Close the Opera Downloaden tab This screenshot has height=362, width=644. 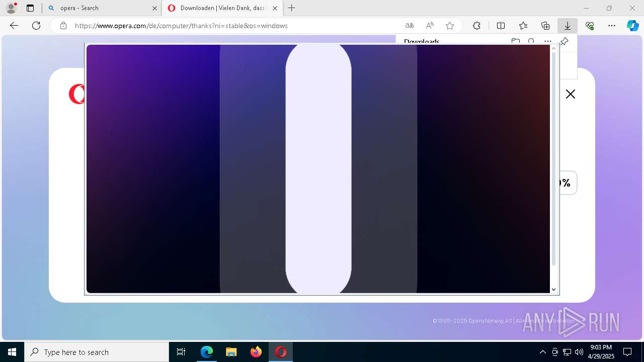pyautogui.click(x=275, y=8)
